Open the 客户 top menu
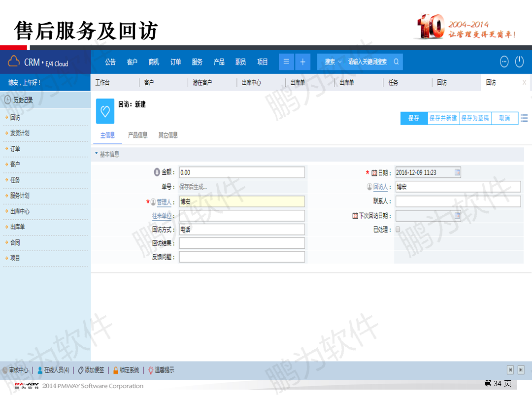Screen dimensions: 532x399 pos(132,62)
